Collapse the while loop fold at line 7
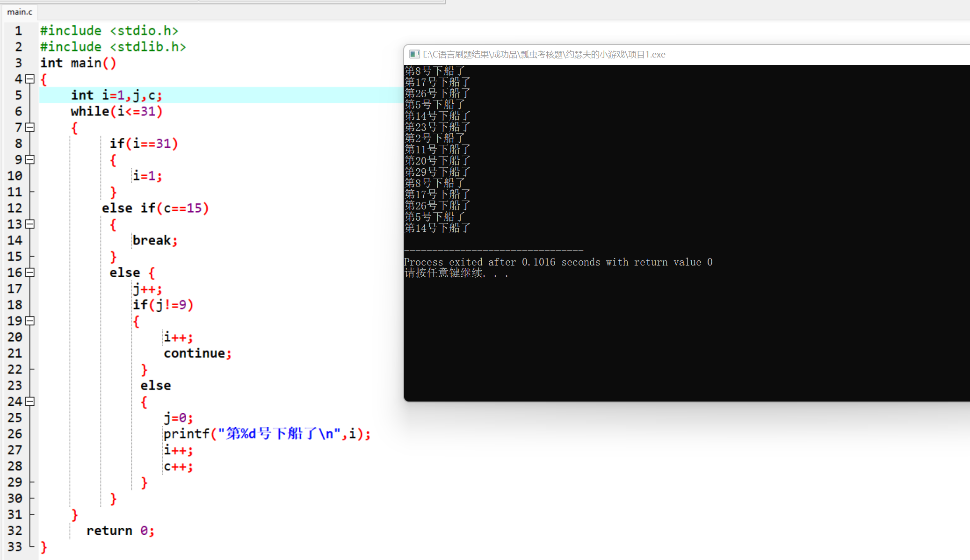Screen dimensions: 970x560 (29, 127)
